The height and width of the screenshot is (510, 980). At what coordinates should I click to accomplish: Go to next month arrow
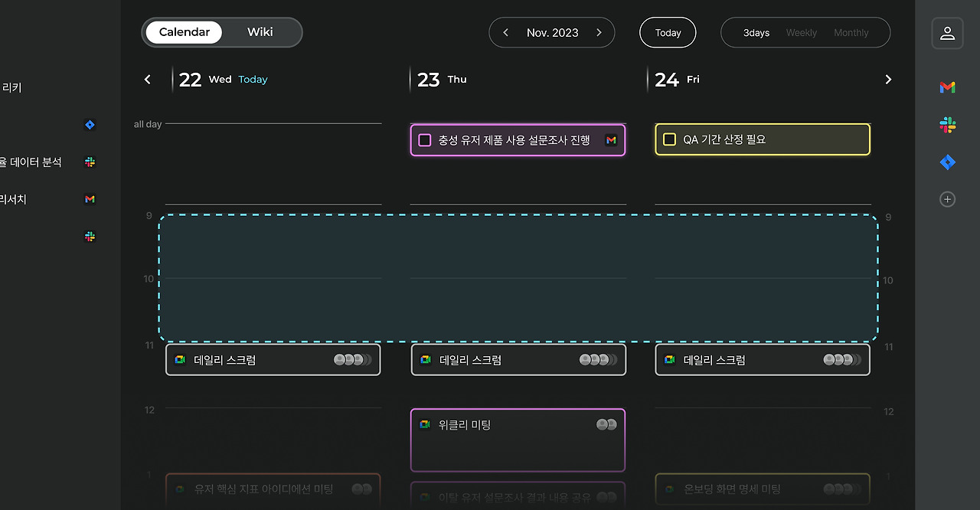(599, 33)
